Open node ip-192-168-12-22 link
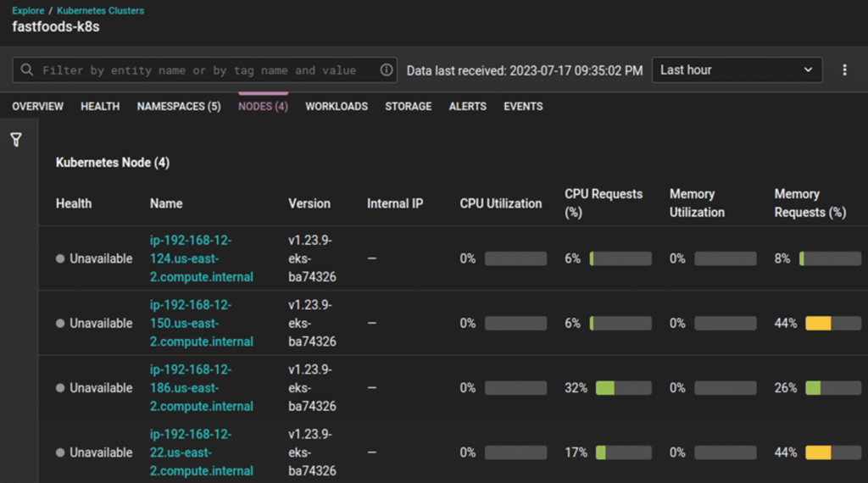868x483 pixels. (x=202, y=452)
